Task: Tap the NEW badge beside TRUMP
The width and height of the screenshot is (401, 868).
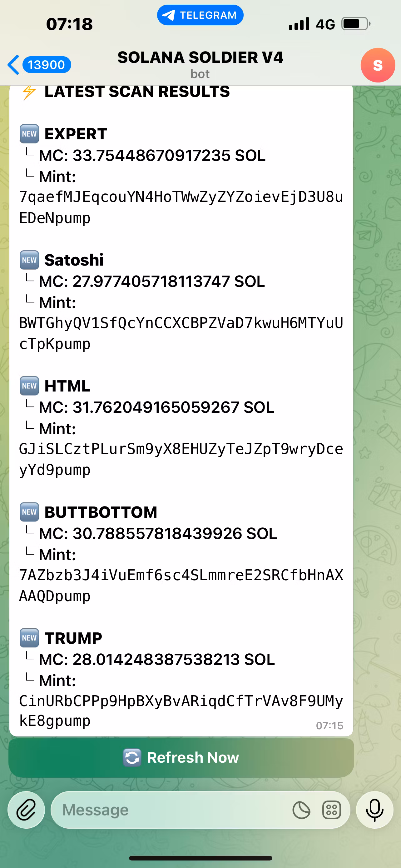Action: pos(29,638)
